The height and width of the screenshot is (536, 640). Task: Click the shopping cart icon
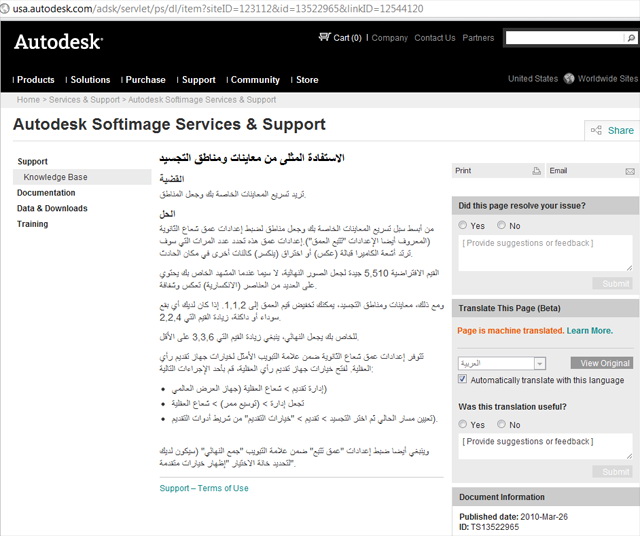324,37
